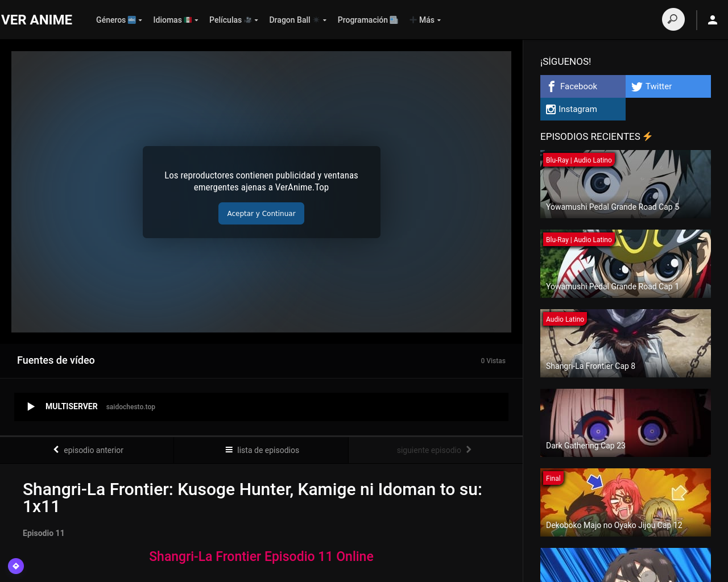
Task: Open Dekoboko Majo no Oyako Jijou Cap 12 thumbnail
Action: click(x=626, y=502)
